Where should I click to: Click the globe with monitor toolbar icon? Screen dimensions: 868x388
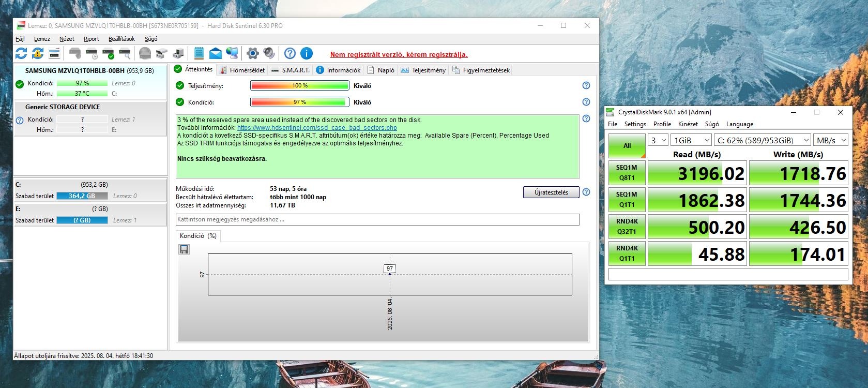(232, 53)
